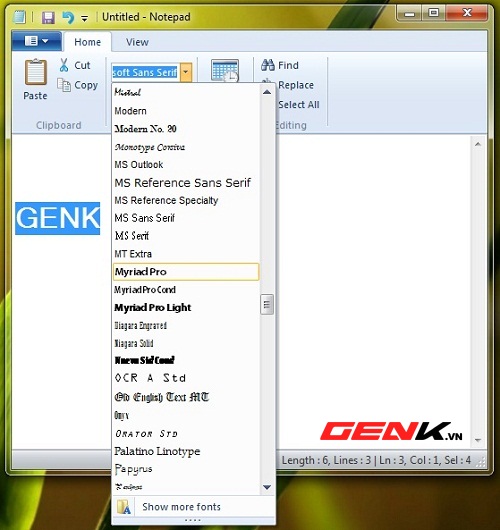Switch to the View tab
Viewport: 500px width, 530px height.
(137, 42)
